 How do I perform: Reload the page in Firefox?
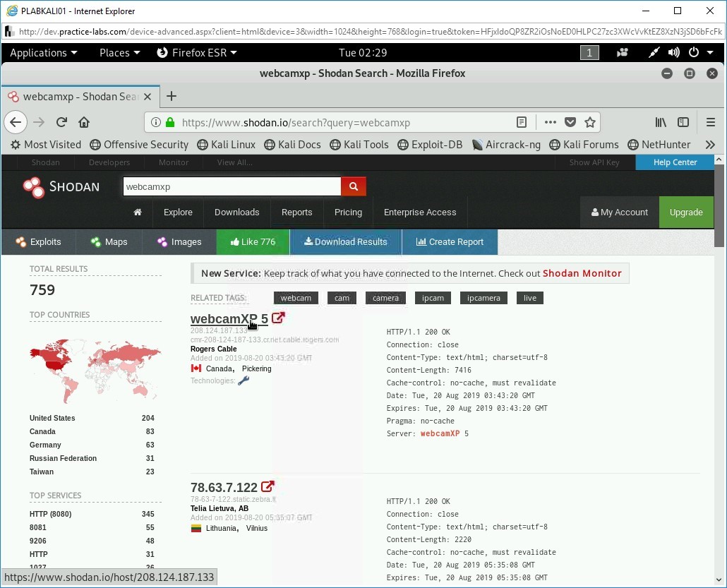click(61, 122)
